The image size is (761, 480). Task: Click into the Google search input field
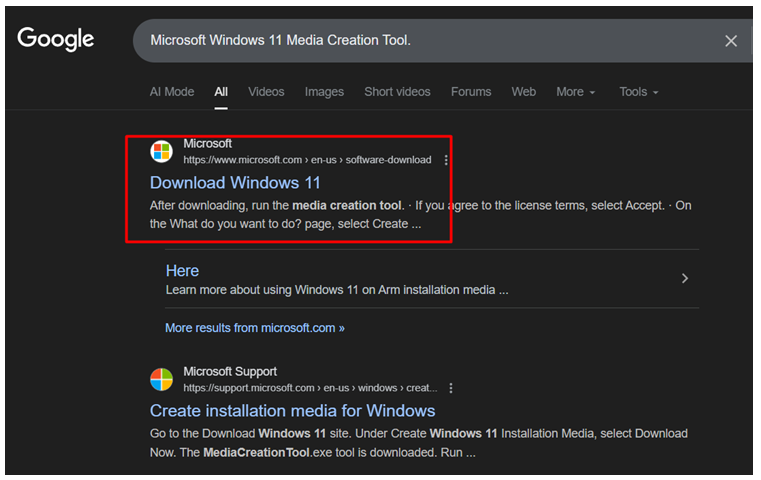420,41
